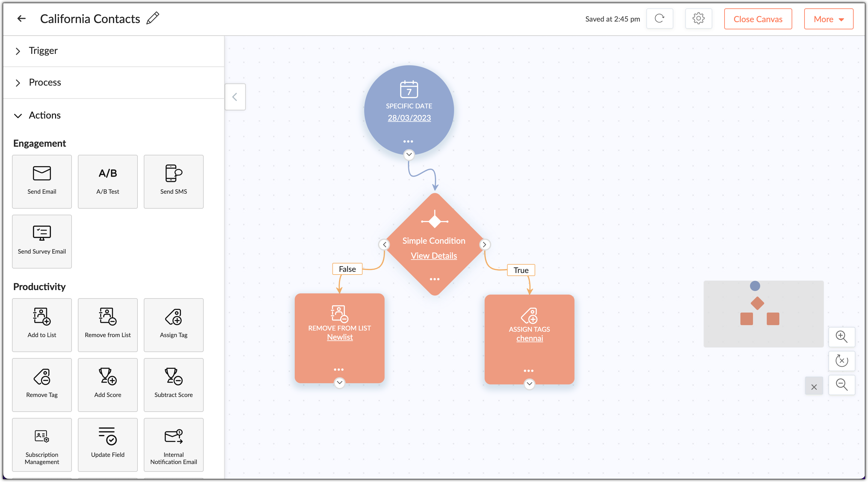This screenshot has width=868, height=482.
Task: Open Assign Tags node options dots
Action: (x=528, y=371)
